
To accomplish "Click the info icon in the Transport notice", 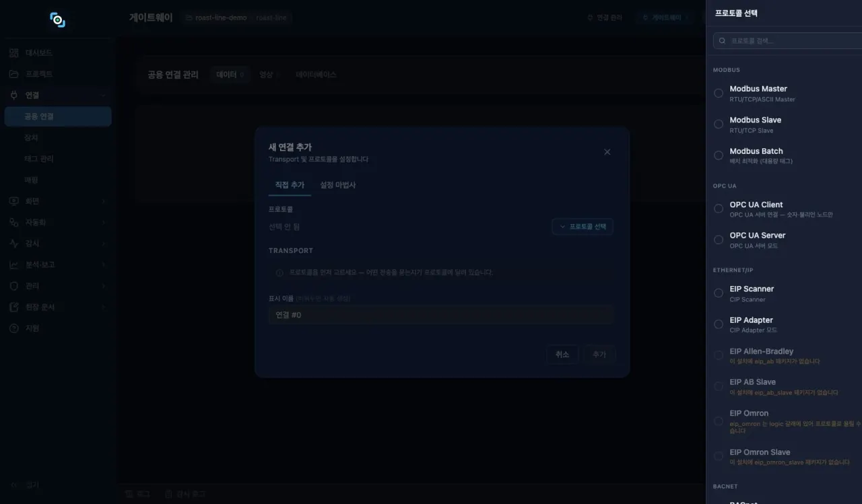I will [x=279, y=273].
